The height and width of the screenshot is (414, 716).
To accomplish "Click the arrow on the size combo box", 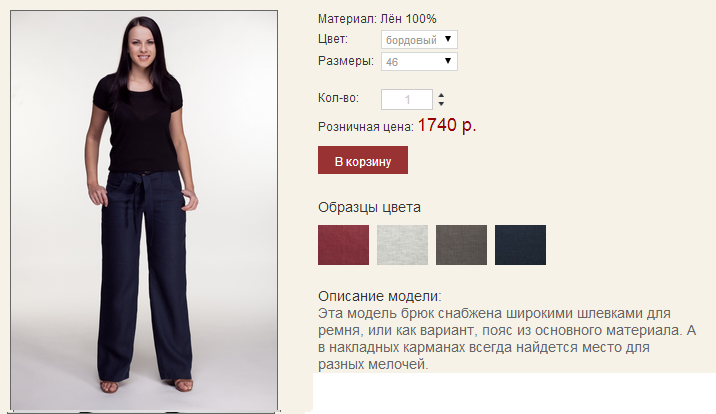I will (x=448, y=61).
